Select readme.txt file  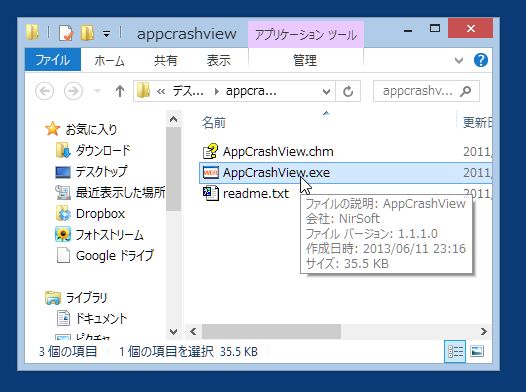256,193
